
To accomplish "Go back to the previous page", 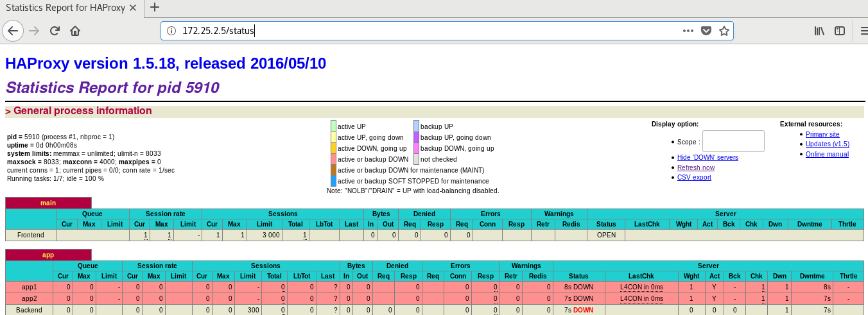I will click(13, 31).
